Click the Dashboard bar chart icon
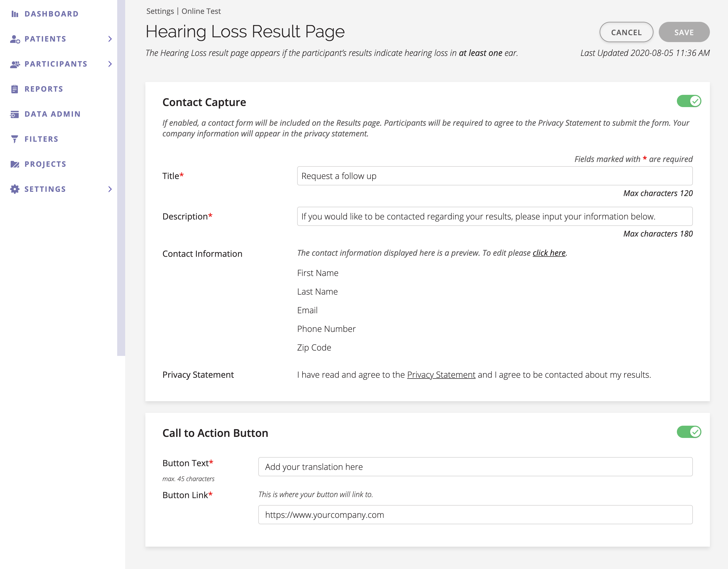The image size is (728, 569). click(15, 14)
